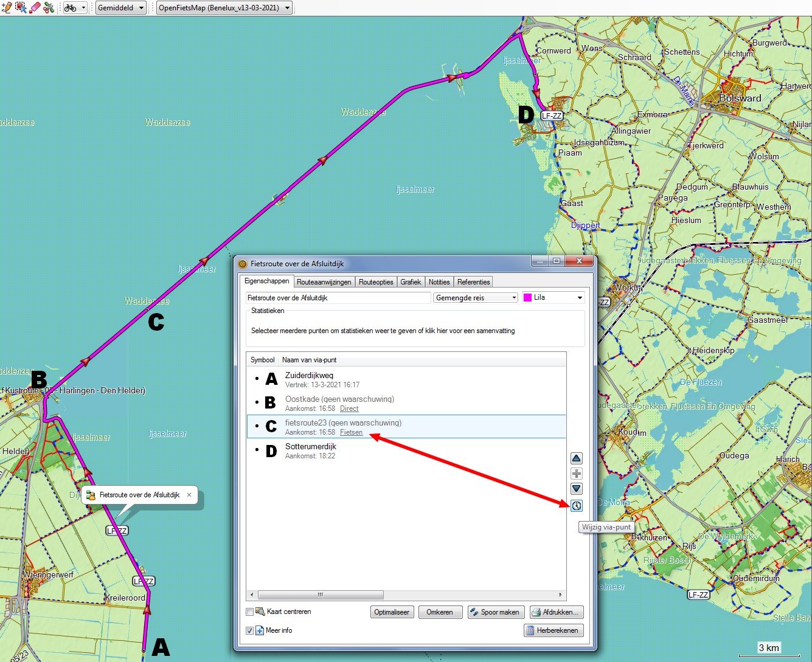The width and height of the screenshot is (812, 662).
Task: Uncheck the Meer info checkbox
Action: tap(250, 630)
